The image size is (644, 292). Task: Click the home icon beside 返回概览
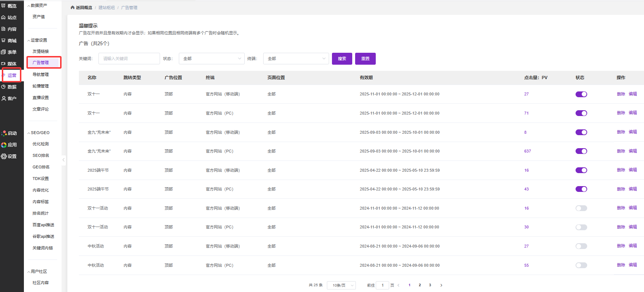click(72, 8)
